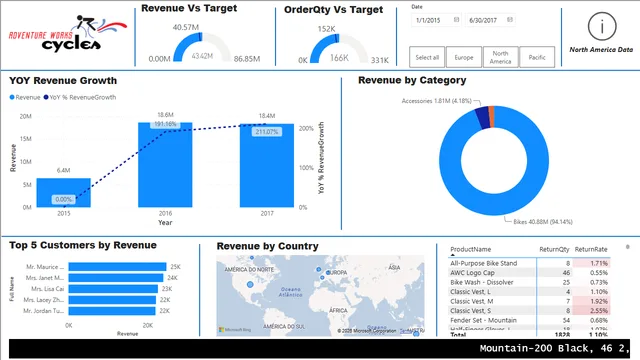The width and height of the screenshot is (640, 360).
Task: Select the Classic Vest, S row
Action: (x=529, y=310)
